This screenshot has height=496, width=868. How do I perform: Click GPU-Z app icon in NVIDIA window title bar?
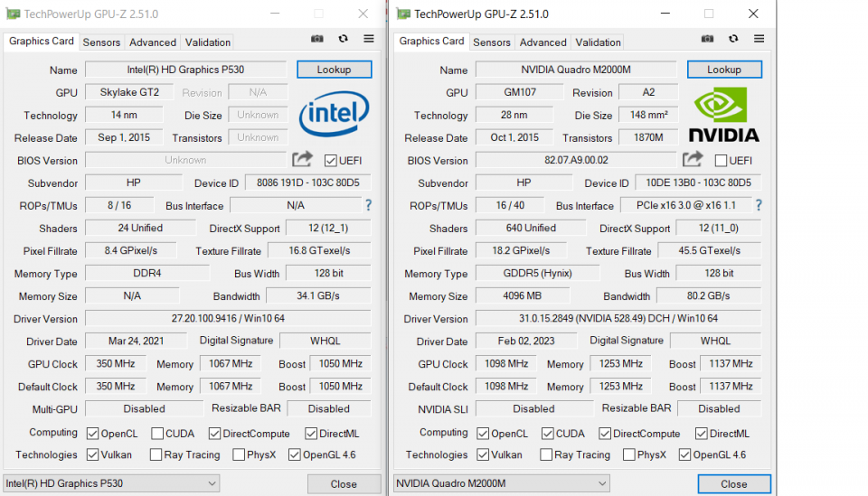[x=403, y=14]
